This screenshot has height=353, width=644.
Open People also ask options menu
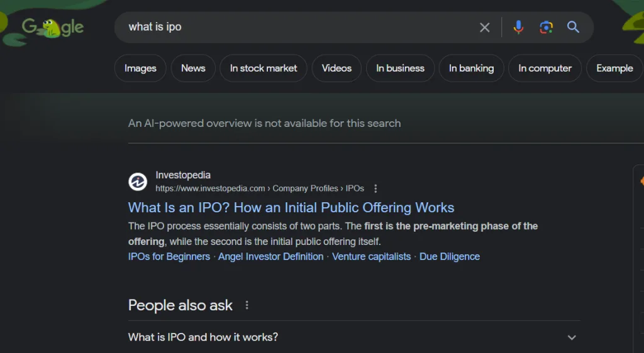click(x=247, y=305)
